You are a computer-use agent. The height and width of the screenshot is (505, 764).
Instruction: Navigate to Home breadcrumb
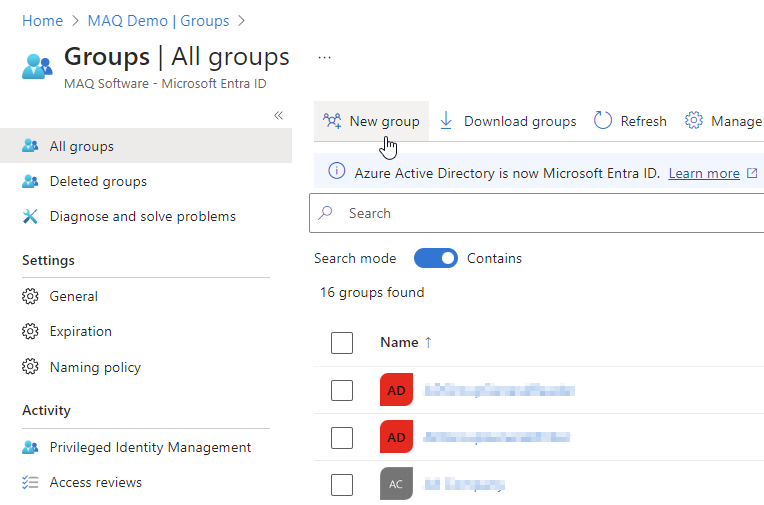(42, 20)
